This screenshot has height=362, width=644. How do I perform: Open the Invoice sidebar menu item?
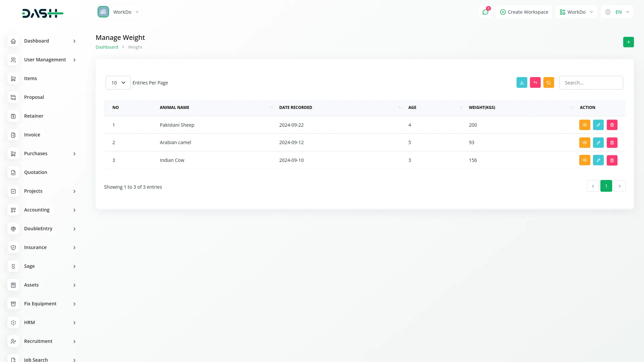tap(32, 135)
